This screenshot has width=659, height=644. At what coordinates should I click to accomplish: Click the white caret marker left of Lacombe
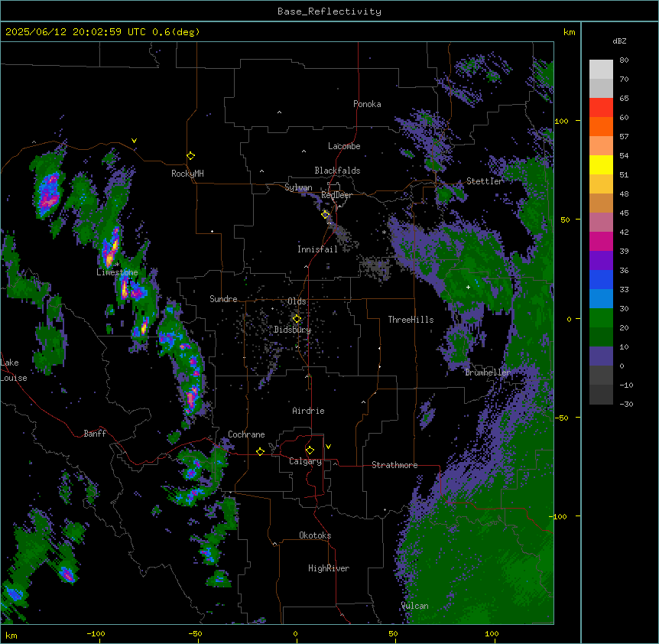[304, 151]
